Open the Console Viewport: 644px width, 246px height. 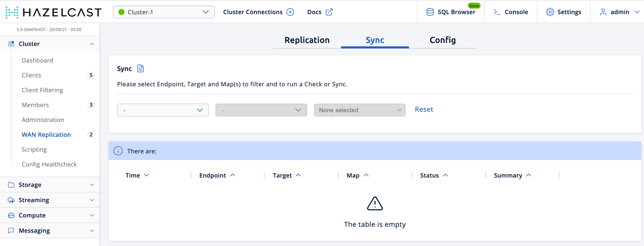point(511,12)
